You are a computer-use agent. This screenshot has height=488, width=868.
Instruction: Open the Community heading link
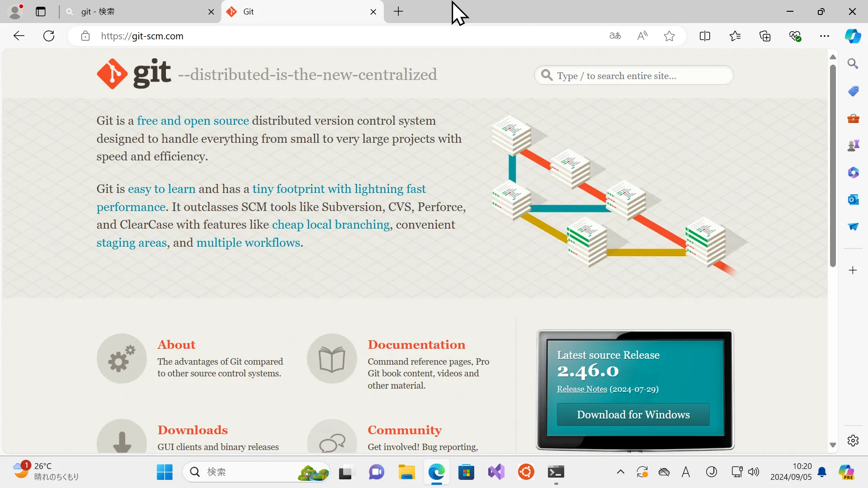[x=405, y=430]
